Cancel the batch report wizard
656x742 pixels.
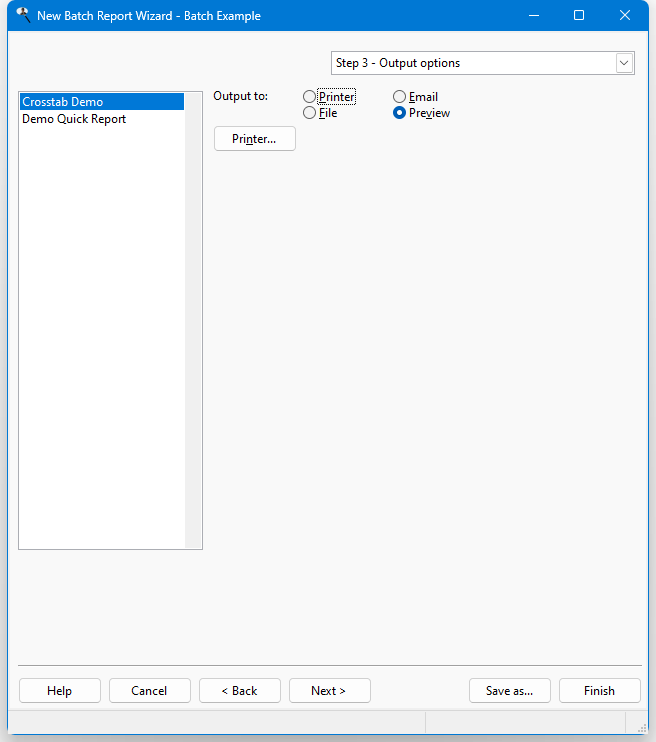[x=149, y=691]
